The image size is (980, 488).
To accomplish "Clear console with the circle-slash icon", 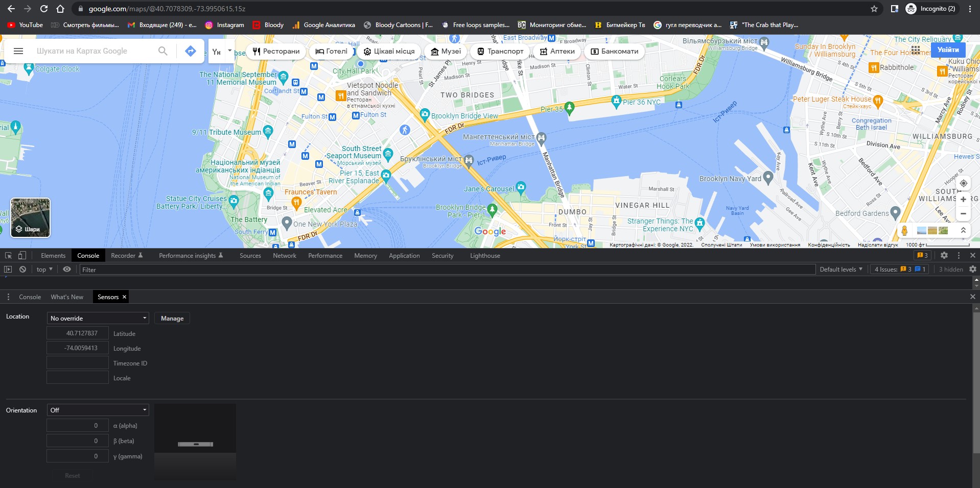I will (x=22, y=270).
